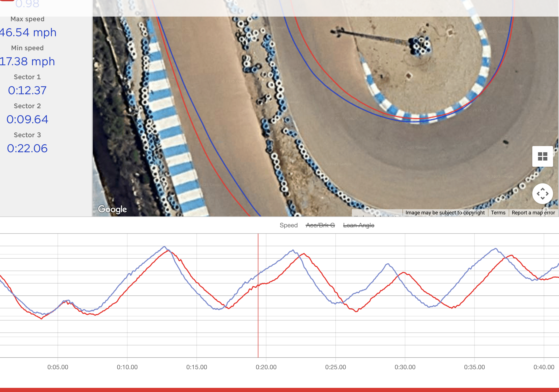Viewport: 559px width, 392px height.
Task: Click the Min speed 17.38 mph value
Action: 27,62
